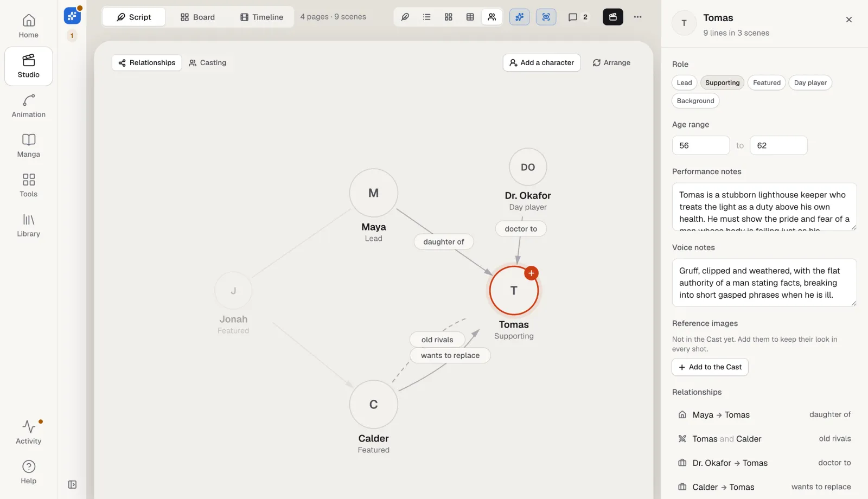868x499 pixels.
Task: Open the Tools section
Action: (28, 185)
